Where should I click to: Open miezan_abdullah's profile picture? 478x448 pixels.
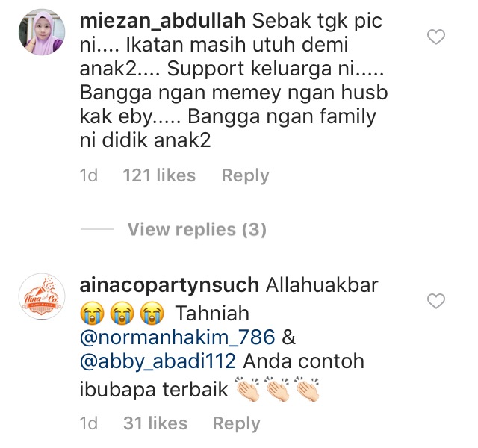42,32
